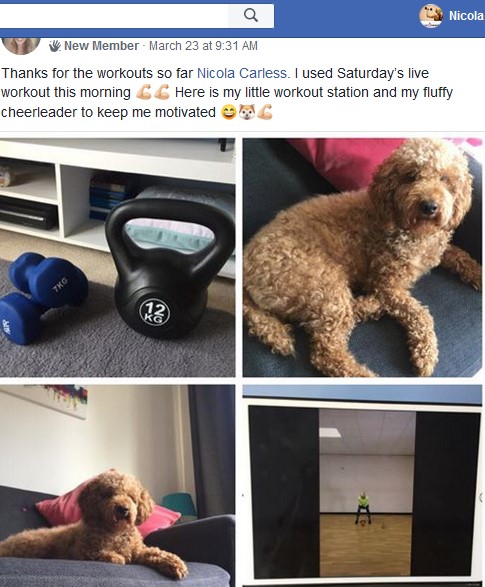Open the March 23 at 9:31 AM timestamp
Image resolution: width=485 pixels, height=587 pixels.
click(203, 46)
